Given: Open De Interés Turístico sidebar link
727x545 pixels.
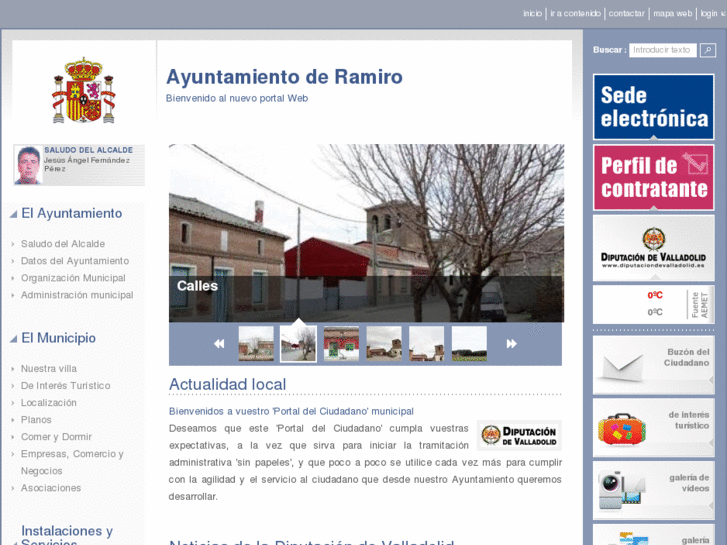Looking at the screenshot, I should pos(65,385).
